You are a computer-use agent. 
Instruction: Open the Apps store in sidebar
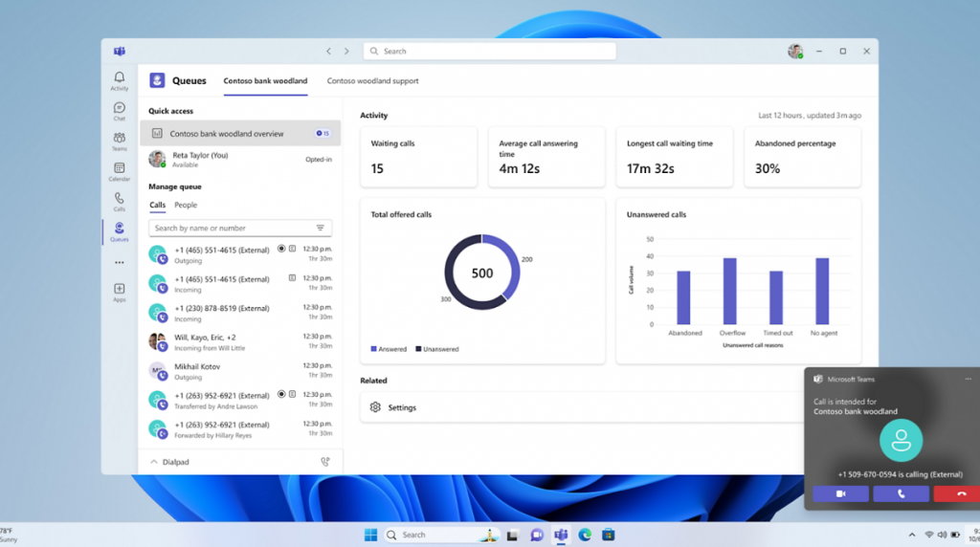click(119, 293)
